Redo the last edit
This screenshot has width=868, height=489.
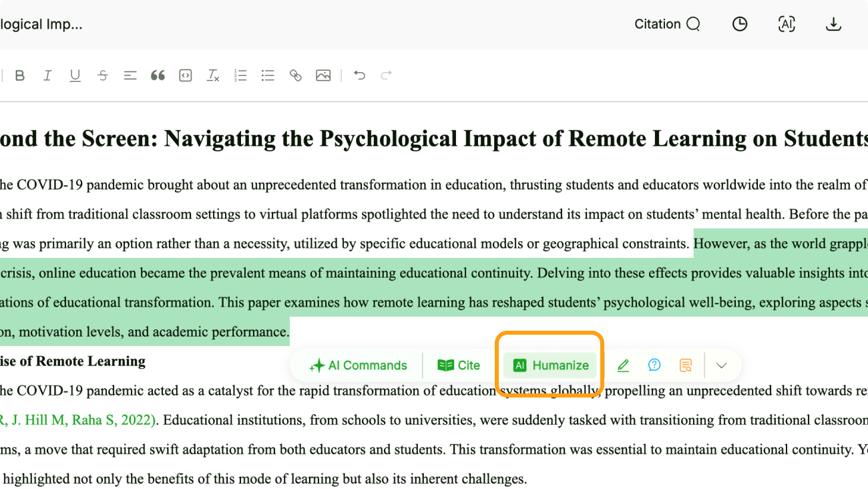(x=386, y=75)
